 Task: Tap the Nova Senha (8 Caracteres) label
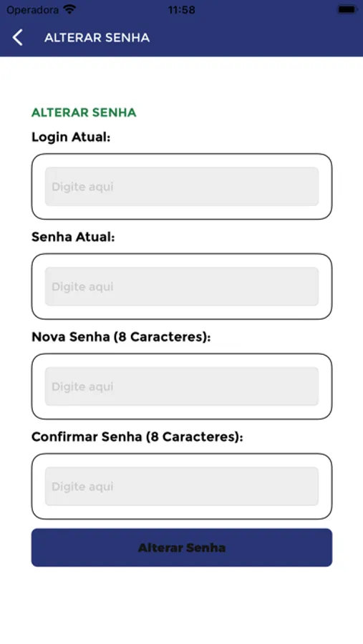pos(121,337)
